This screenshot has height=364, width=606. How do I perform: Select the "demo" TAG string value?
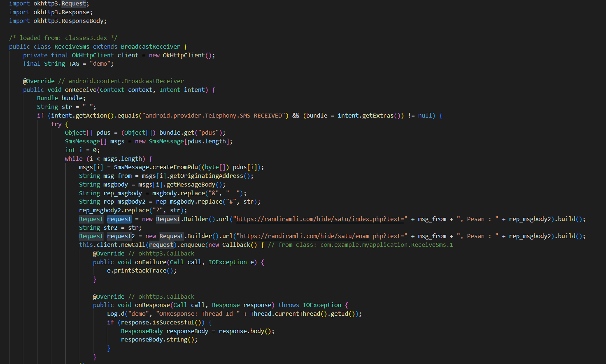(x=100, y=64)
